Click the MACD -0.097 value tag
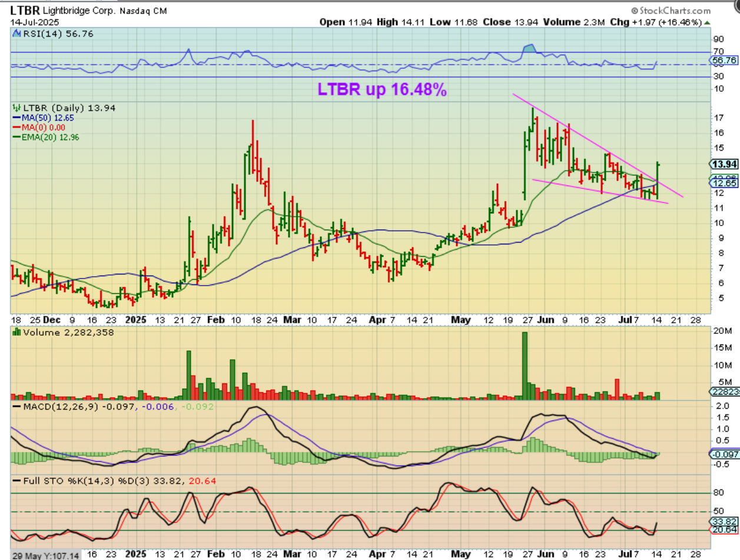This screenshot has width=740, height=560. tap(724, 453)
